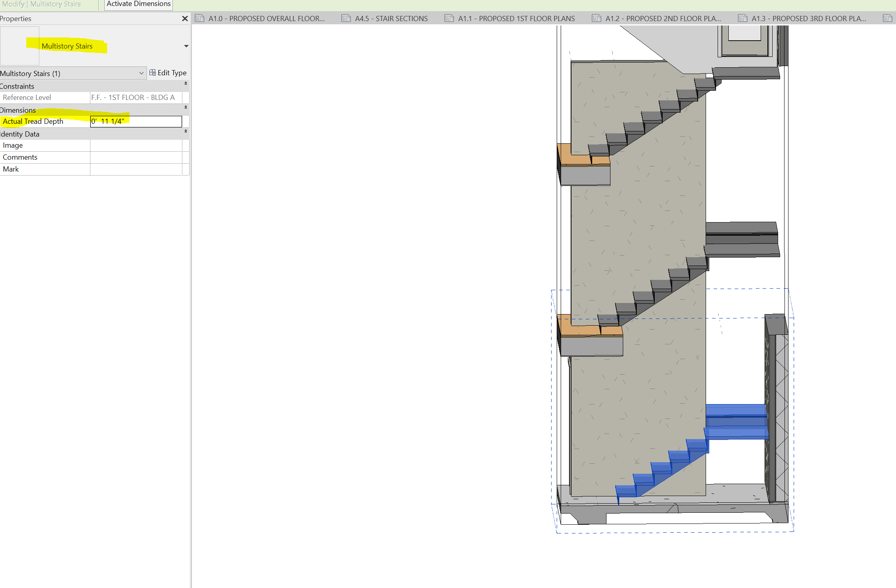896x588 pixels.
Task: Collapse the Constraints section
Action: pos(186,84)
